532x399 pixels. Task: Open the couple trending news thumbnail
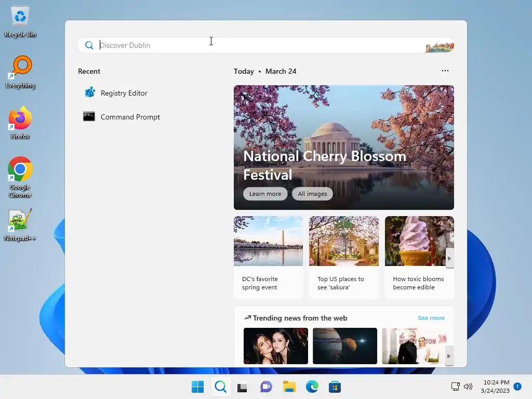point(414,345)
